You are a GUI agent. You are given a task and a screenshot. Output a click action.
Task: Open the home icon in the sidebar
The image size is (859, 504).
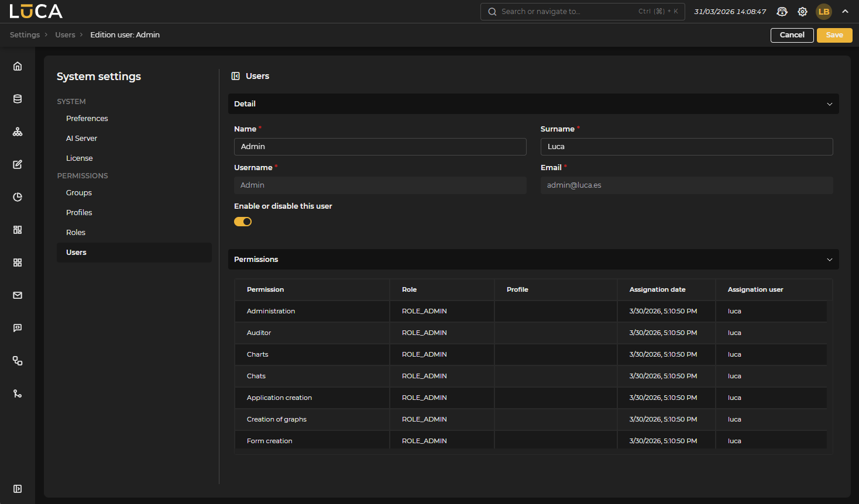pos(18,66)
